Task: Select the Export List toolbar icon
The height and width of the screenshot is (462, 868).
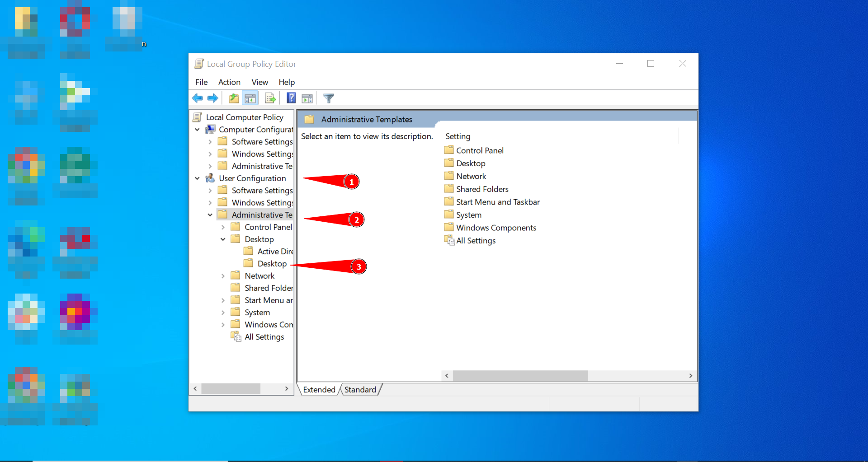Action: tap(270, 98)
